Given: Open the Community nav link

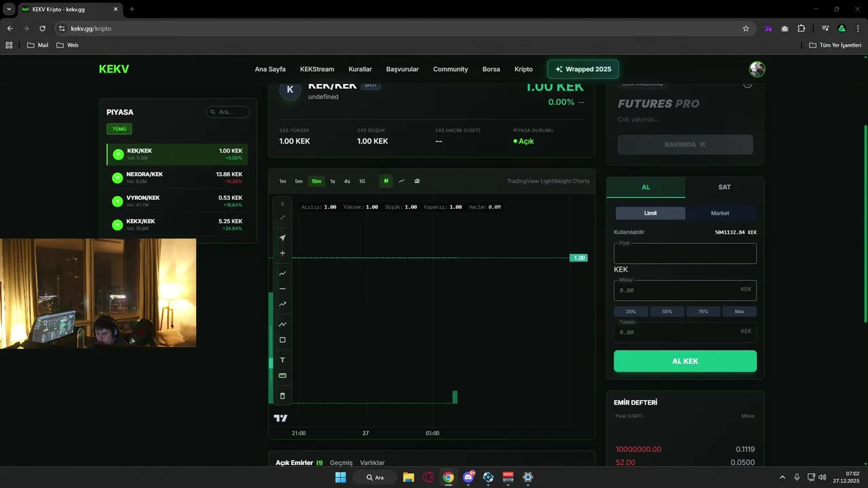Looking at the screenshot, I should [x=450, y=69].
